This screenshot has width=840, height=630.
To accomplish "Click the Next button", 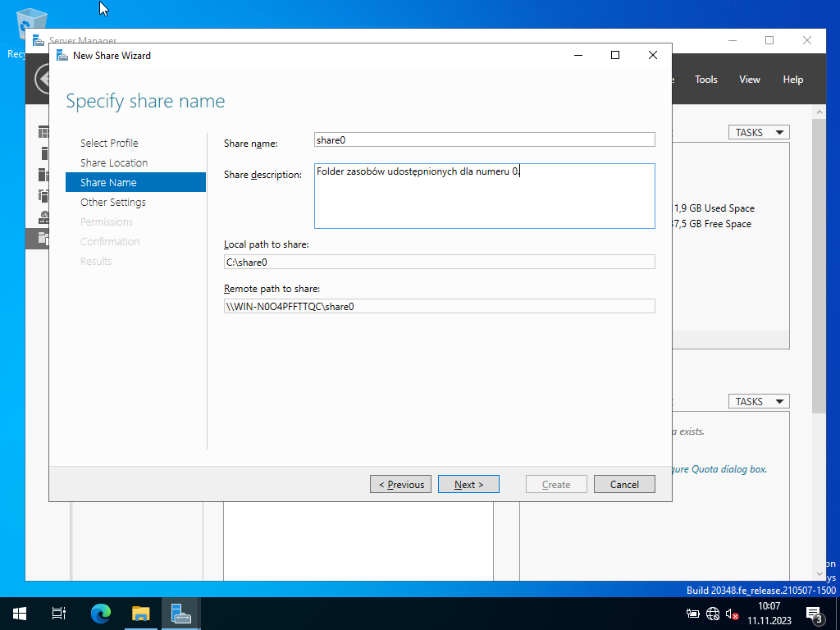I will coord(468,484).
